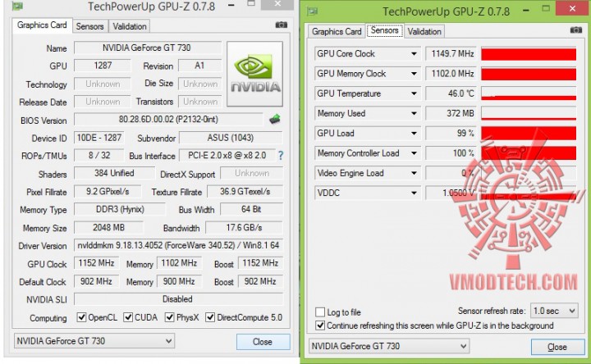Open the Validation tab in right window
591x364 pixels.
[424, 32]
